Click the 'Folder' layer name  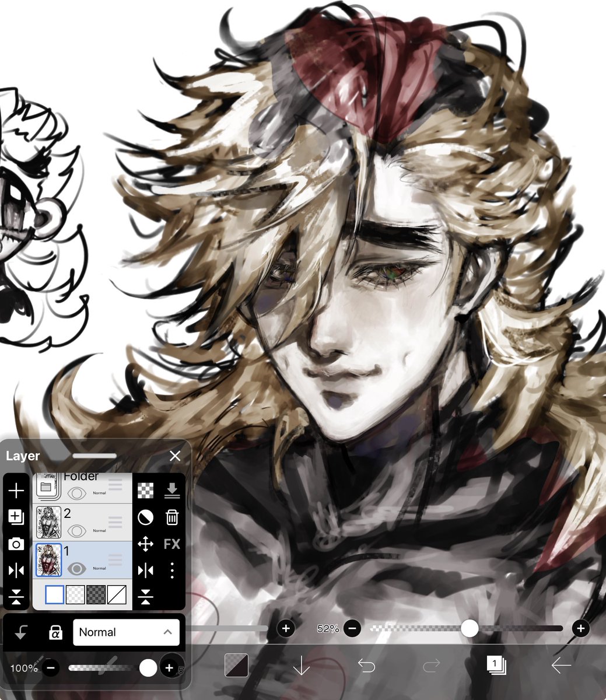(x=81, y=477)
